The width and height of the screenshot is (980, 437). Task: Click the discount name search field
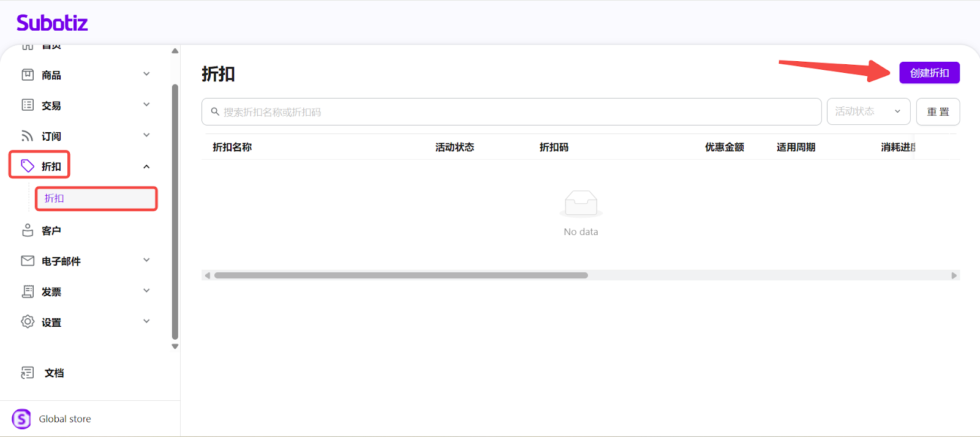click(x=511, y=112)
